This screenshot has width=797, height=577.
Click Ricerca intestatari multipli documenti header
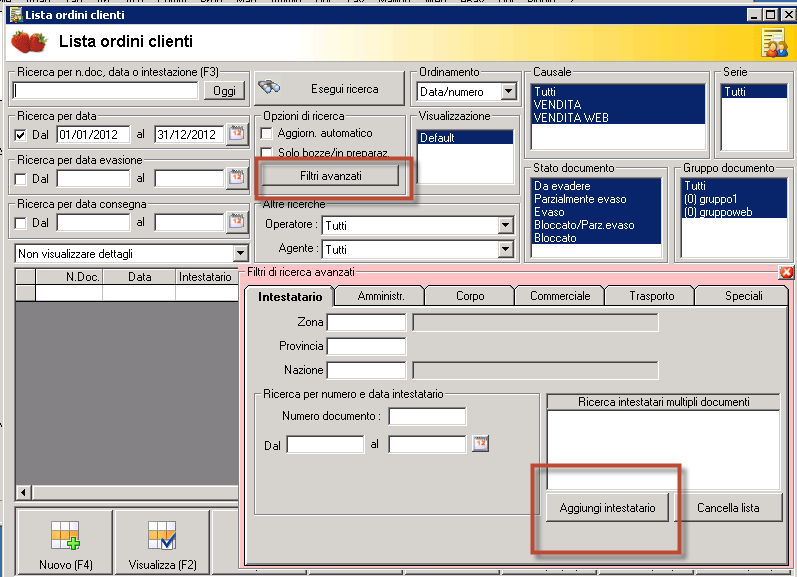click(x=663, y=402)
